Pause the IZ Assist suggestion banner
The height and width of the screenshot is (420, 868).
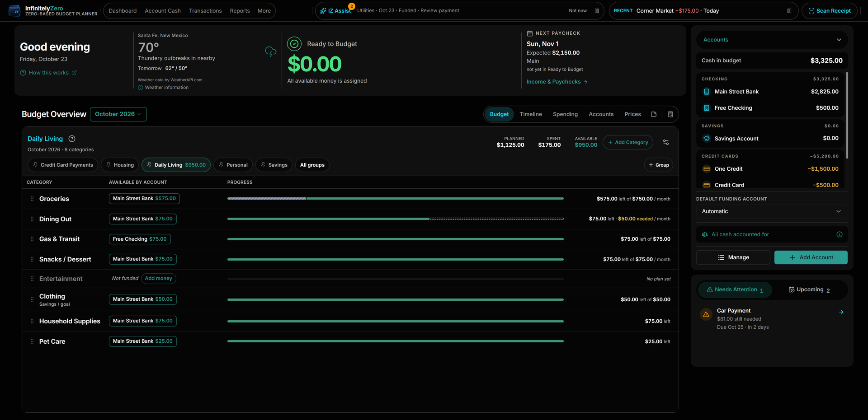point(597,11)
